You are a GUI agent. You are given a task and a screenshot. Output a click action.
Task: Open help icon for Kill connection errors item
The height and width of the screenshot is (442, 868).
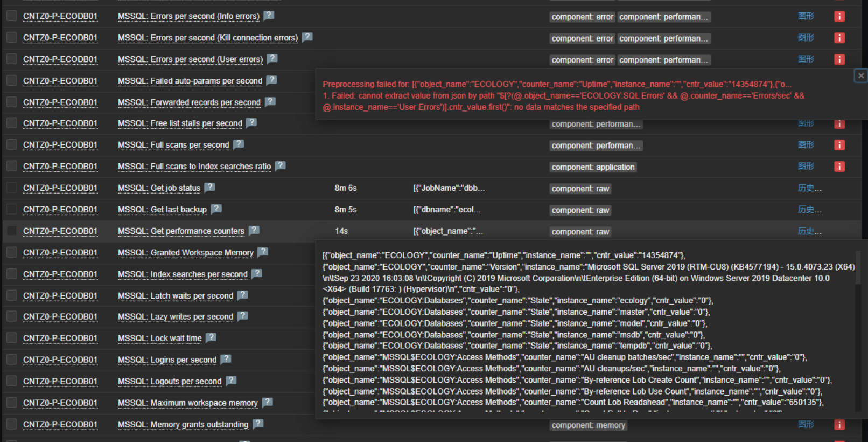tap(307, 37)
